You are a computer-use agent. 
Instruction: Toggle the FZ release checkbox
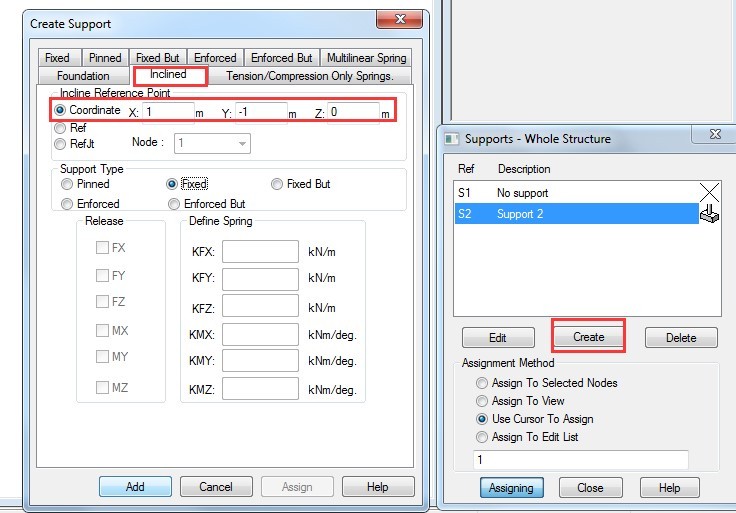[x=102, y=301]
